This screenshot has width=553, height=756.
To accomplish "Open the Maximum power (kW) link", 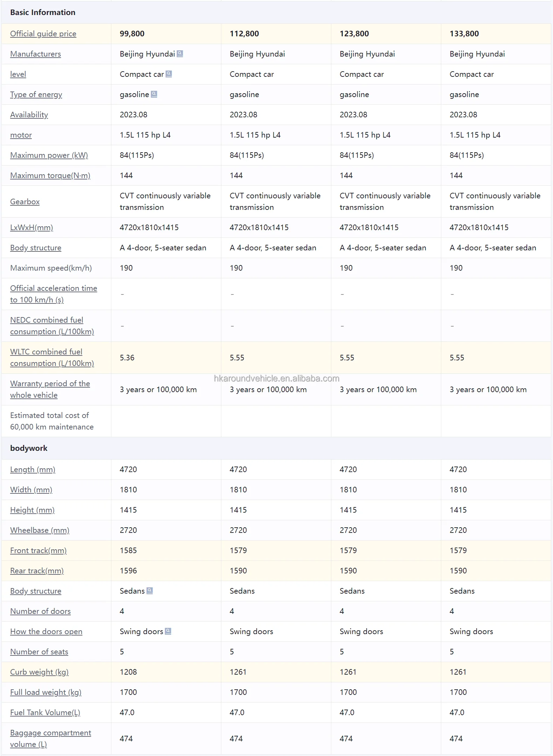I will tap(49, 155).
